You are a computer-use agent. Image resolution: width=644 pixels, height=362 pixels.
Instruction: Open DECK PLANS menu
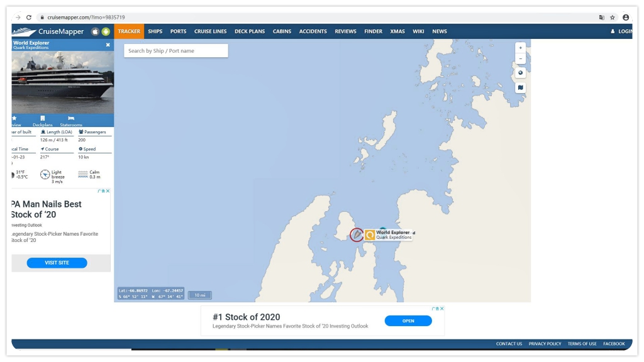pos(250,31)
